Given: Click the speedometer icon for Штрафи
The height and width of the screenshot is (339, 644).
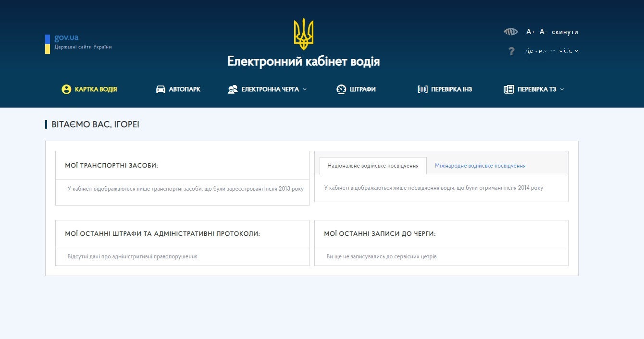Looking at the screenshot, I should click(341, 89).
